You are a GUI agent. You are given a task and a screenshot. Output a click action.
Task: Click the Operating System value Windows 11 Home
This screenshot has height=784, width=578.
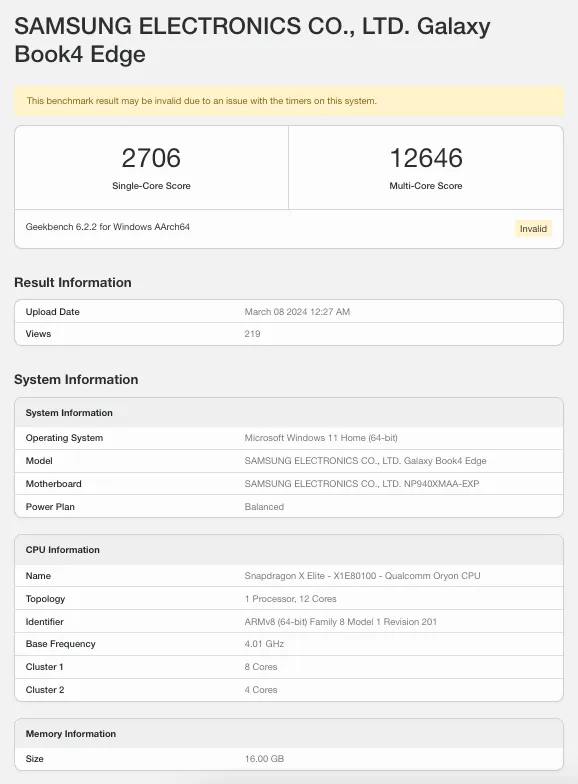pos(321,438)
